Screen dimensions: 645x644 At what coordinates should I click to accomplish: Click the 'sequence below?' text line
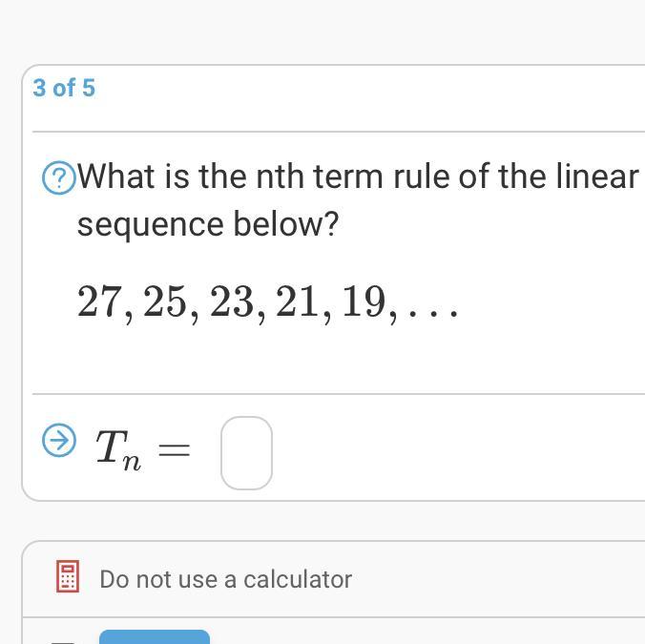click(x=208, y=225)
